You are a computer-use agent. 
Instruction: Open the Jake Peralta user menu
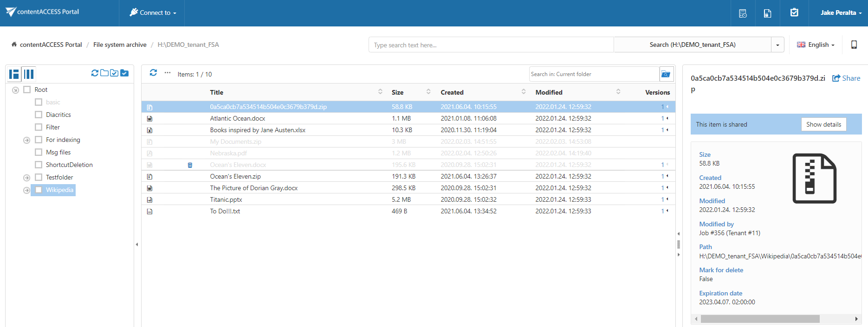841,13
